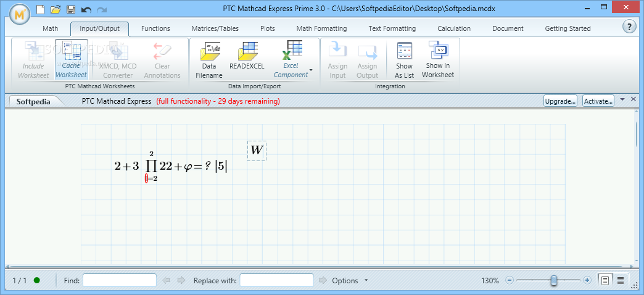Screen dimensions: 644x295
Task: Select the Softpedia worksheet tab
Action: click(33, 101)
